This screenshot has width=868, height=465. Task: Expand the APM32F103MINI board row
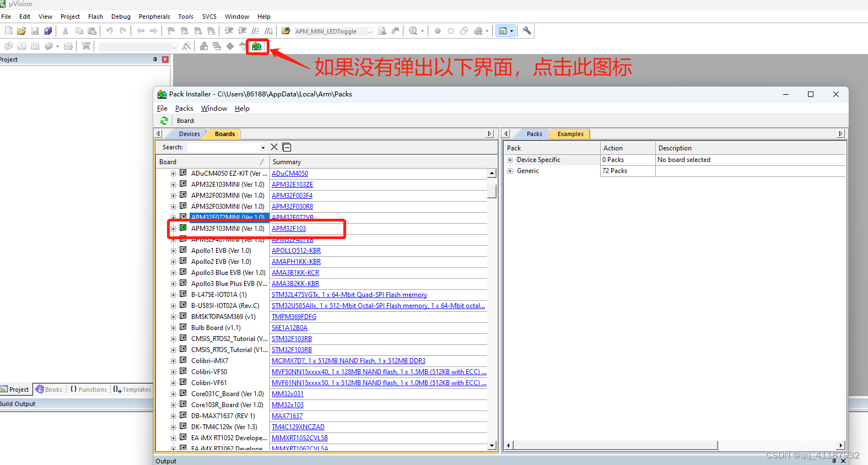click(173, 229)
